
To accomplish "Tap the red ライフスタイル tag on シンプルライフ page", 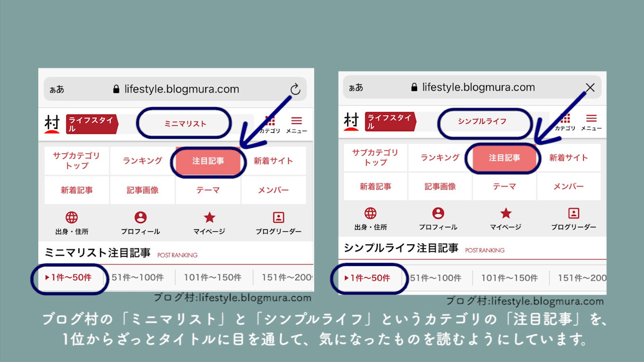I will point(390,122).
